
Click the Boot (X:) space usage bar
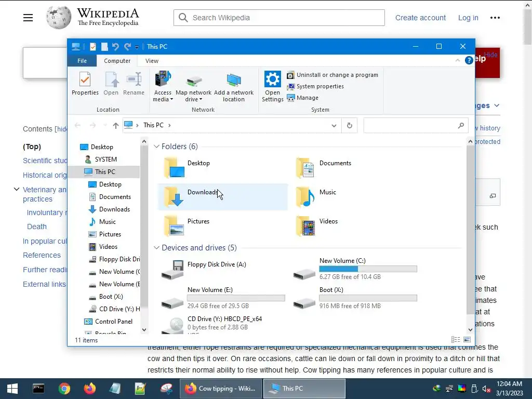368,298
